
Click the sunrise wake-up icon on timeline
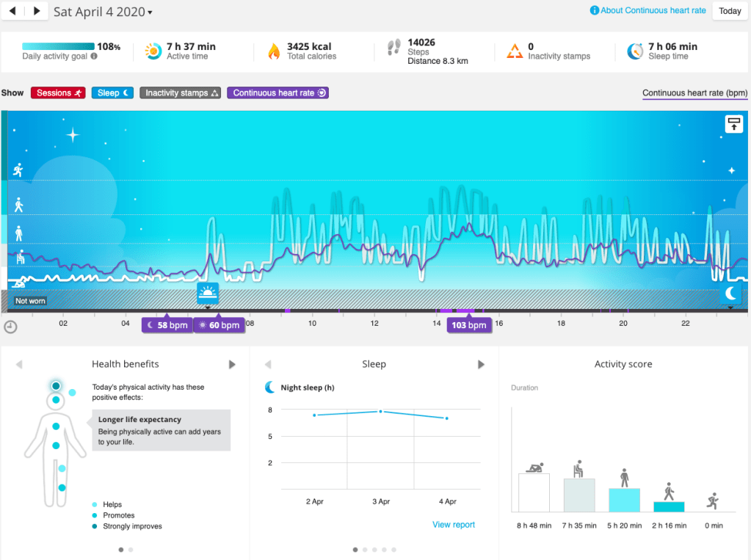208,294
